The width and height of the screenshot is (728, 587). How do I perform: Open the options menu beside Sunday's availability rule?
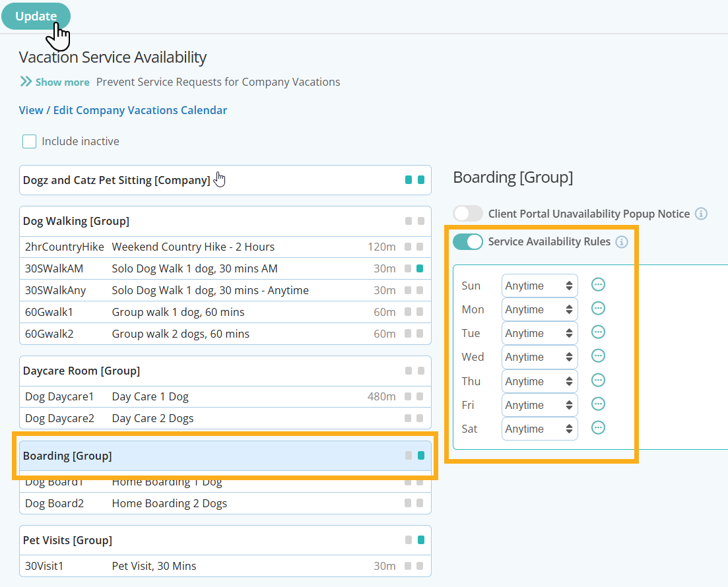click(x=598, y=284)
